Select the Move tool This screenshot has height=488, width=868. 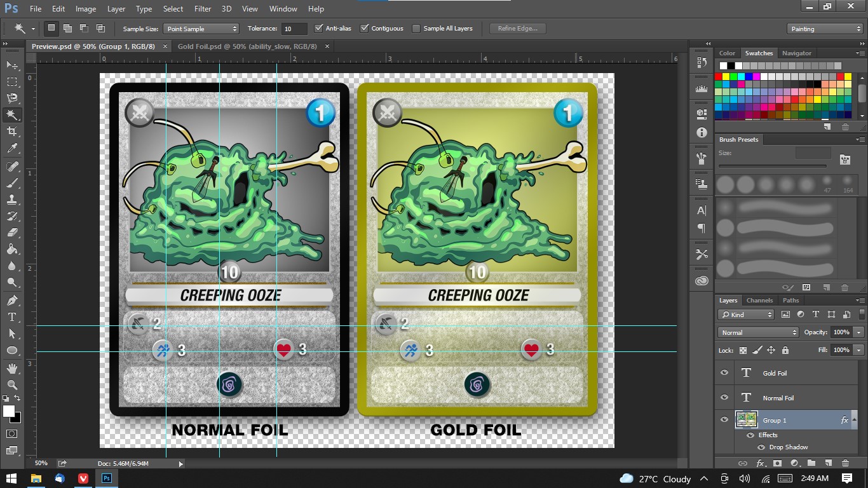point(12,65)
